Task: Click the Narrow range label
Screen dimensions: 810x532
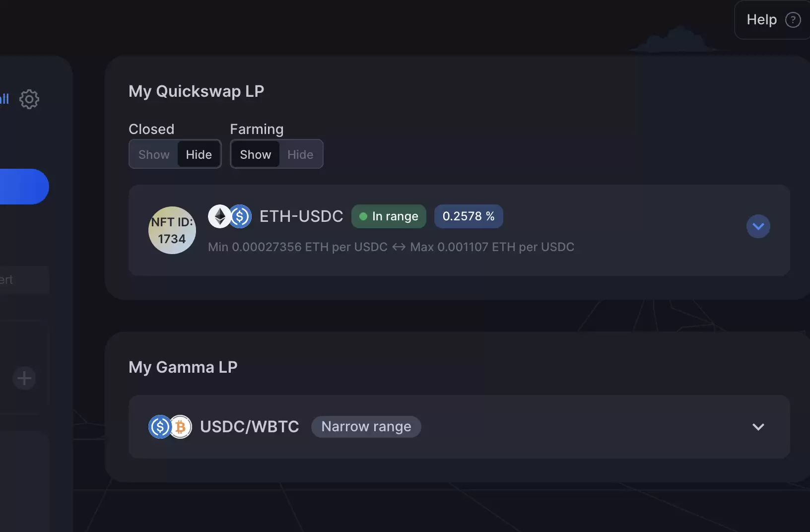Action: point(366,427)
